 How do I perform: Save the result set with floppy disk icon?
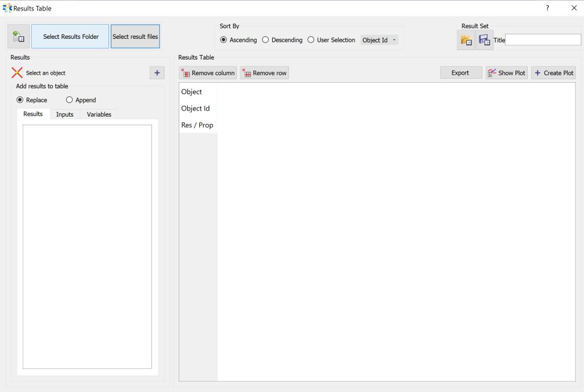point(484,40)
